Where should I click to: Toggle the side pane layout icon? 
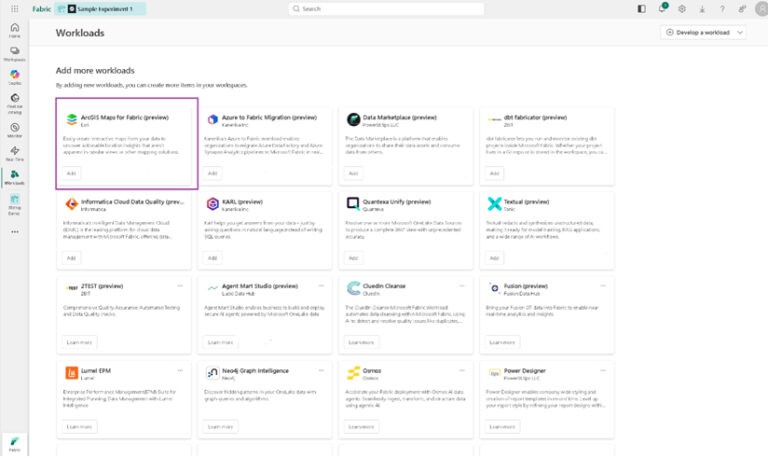point(641,8)
